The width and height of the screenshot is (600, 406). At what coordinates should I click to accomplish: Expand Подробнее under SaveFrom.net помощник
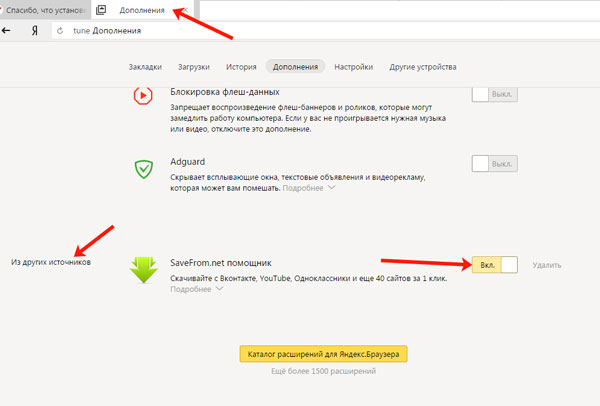[197, 289]
